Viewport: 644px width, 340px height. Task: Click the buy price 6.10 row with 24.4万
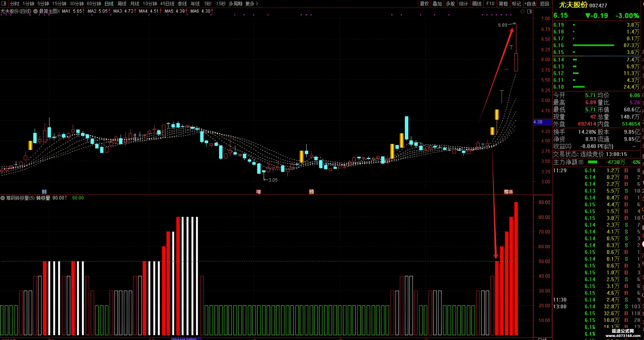[597, 87]
